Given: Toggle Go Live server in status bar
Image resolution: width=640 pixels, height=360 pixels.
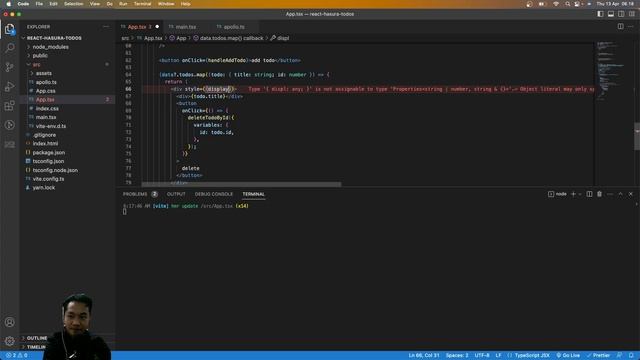Looking at the screenshot, I should coord(568,355).
